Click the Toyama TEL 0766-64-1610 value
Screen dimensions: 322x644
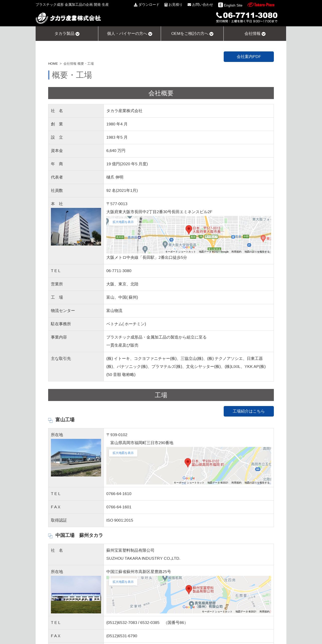pyautogui.click(x=119, y=494)
